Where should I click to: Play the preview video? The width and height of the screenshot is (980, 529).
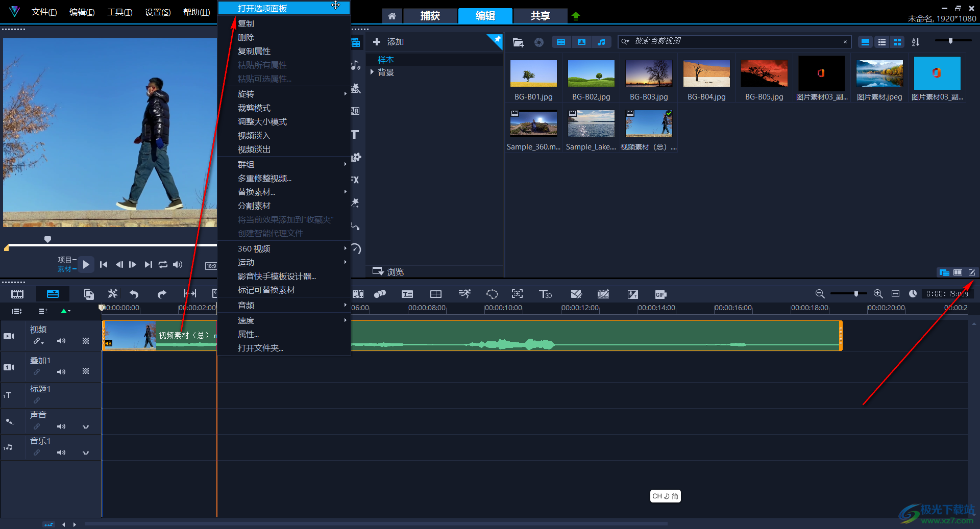pyautogui.click(x=86, y=264)
